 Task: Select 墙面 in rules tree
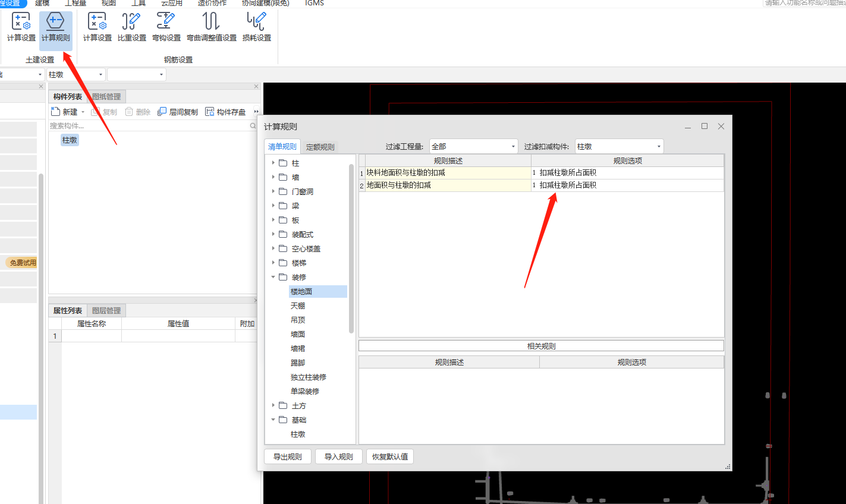(x=298, y=334)
